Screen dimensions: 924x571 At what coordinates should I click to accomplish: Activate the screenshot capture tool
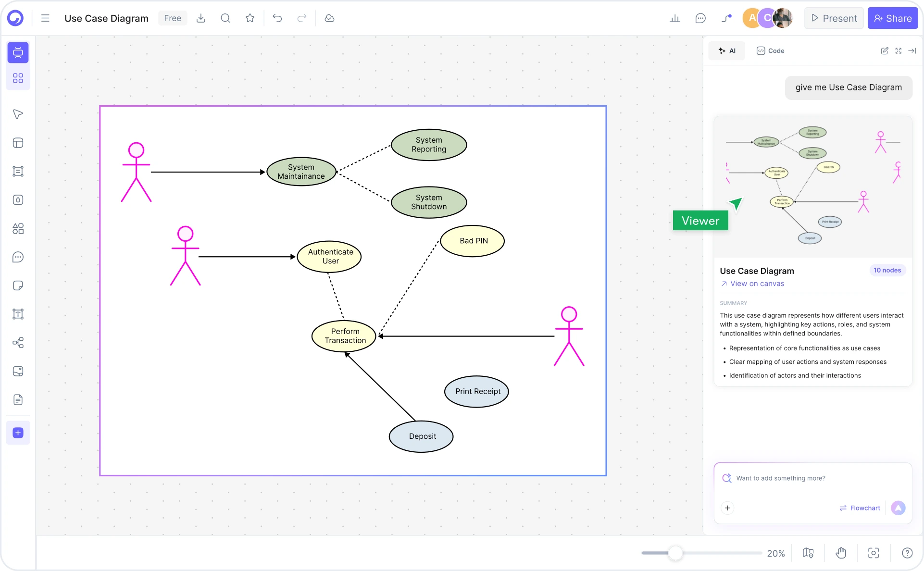(x=874, y=553)
